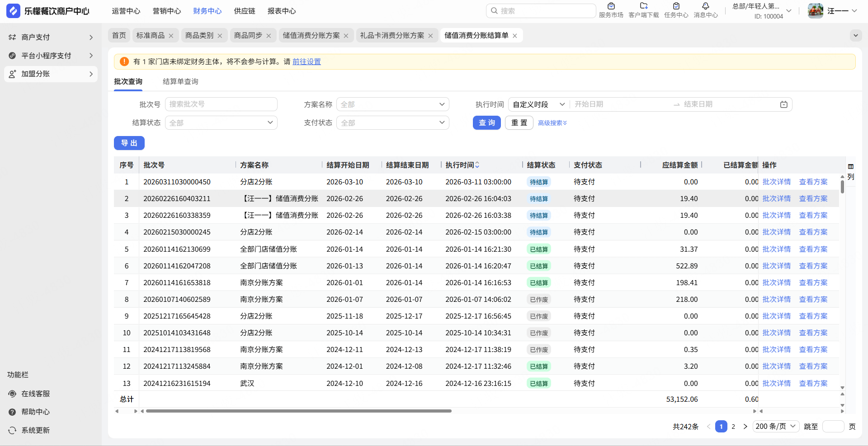Click the 导出 export button
The height and width of the screenshot is (446, 868).
129,143
